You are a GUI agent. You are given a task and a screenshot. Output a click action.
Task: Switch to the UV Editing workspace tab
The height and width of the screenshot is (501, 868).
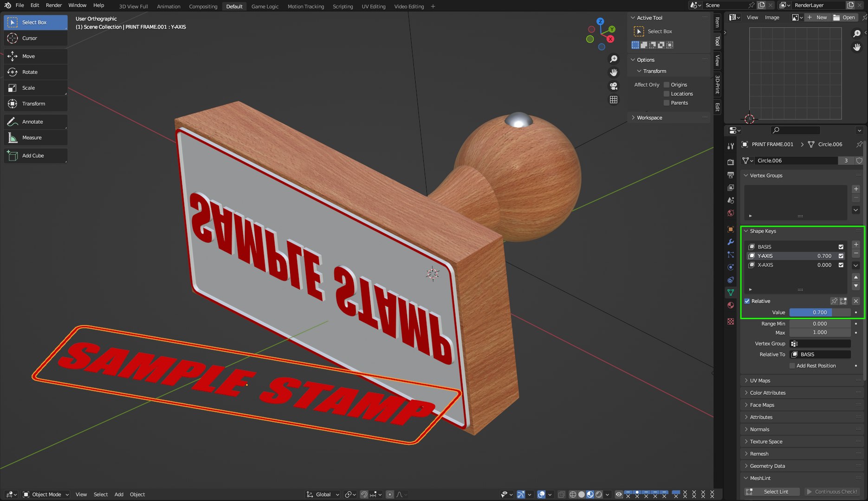pos(374,6)
